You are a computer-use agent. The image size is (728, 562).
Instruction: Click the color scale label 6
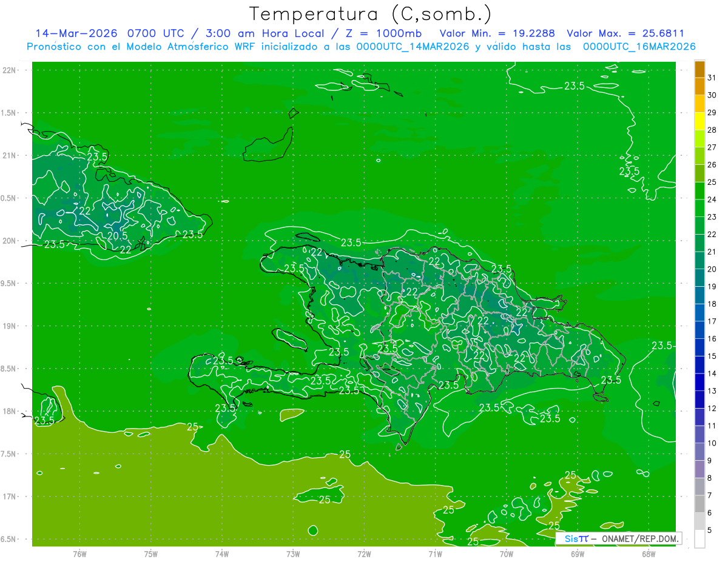click(x=710, y=513)
